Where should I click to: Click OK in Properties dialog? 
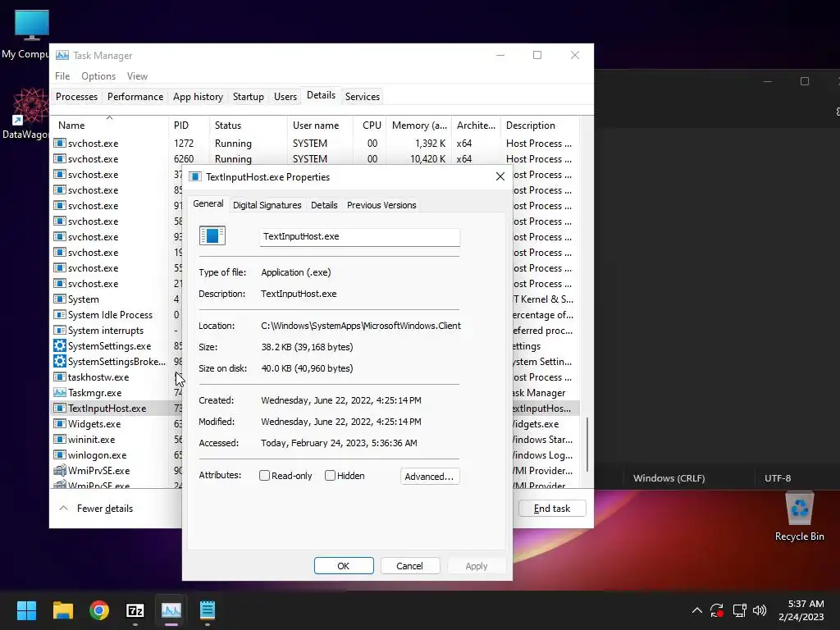344,566
